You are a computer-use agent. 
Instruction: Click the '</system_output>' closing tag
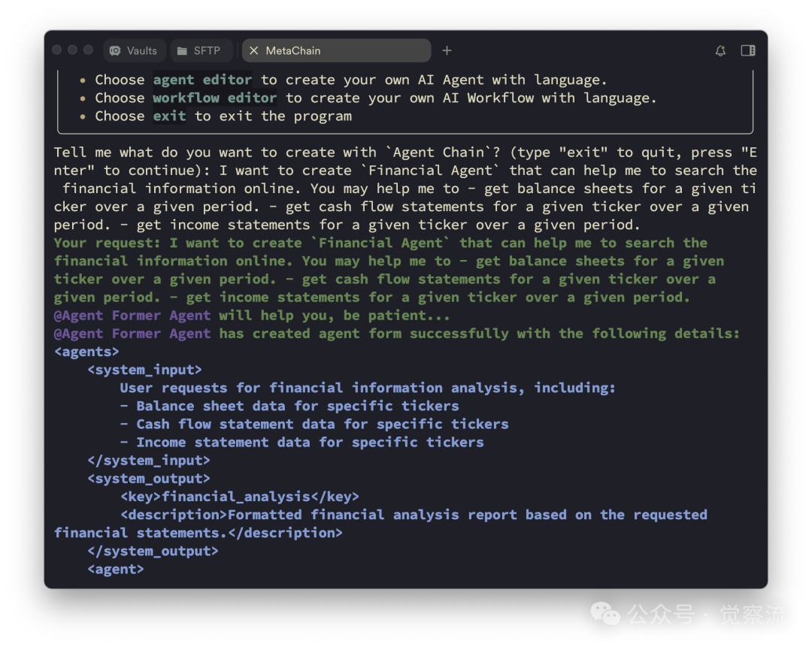153,552
